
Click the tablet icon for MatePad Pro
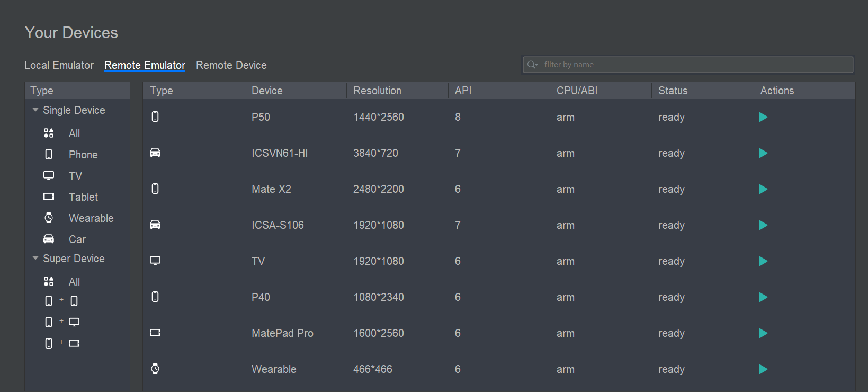(155, 333)
